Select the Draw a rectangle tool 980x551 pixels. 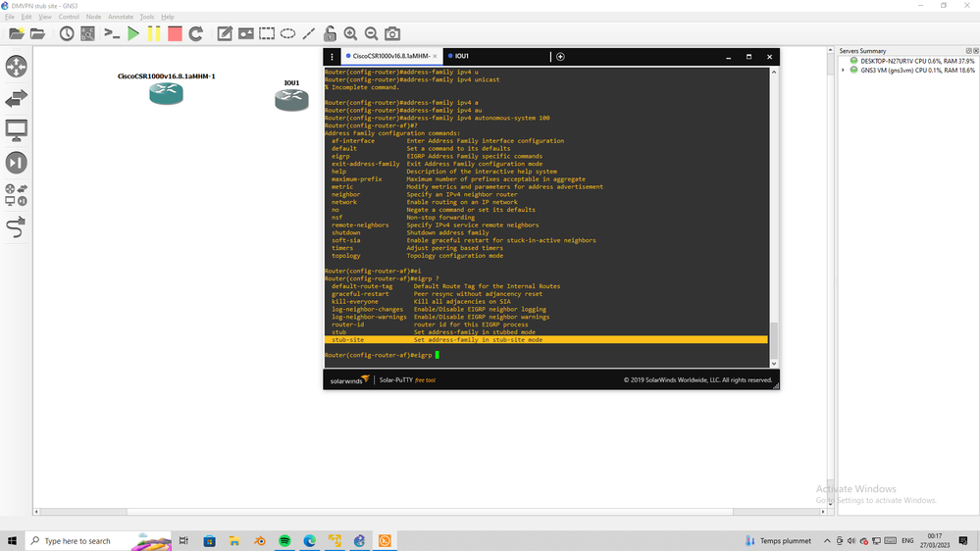click(x=267, y=33)
